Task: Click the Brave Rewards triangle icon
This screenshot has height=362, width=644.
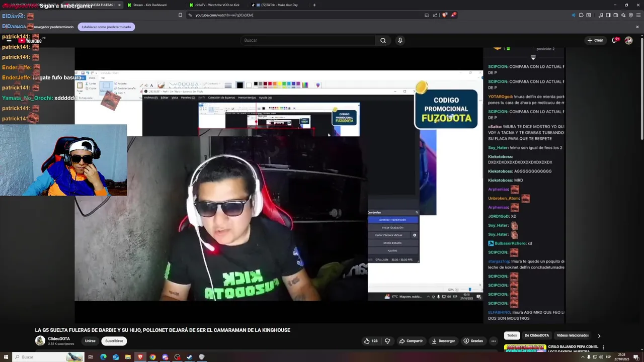Action: pyautogui.click(x=453, y=15)
